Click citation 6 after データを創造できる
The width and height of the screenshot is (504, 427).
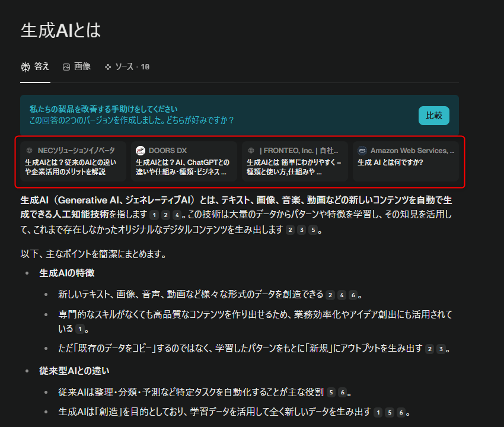coord(353,295)
